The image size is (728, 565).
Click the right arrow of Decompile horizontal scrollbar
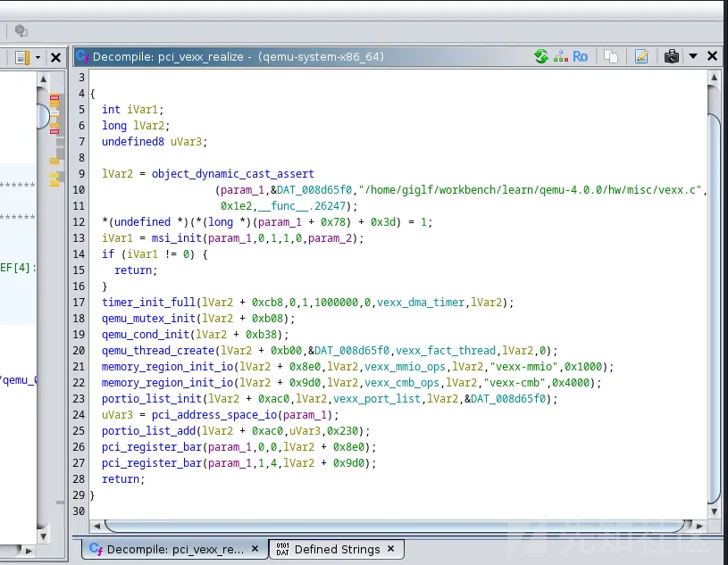click(x=699, y=526)
